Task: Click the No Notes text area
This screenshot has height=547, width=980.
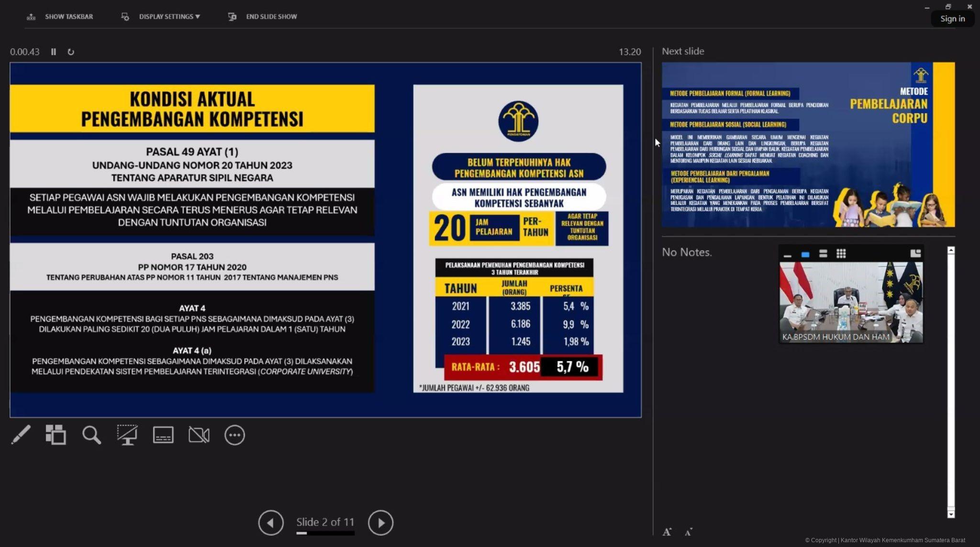Action: tap(687, 252)
